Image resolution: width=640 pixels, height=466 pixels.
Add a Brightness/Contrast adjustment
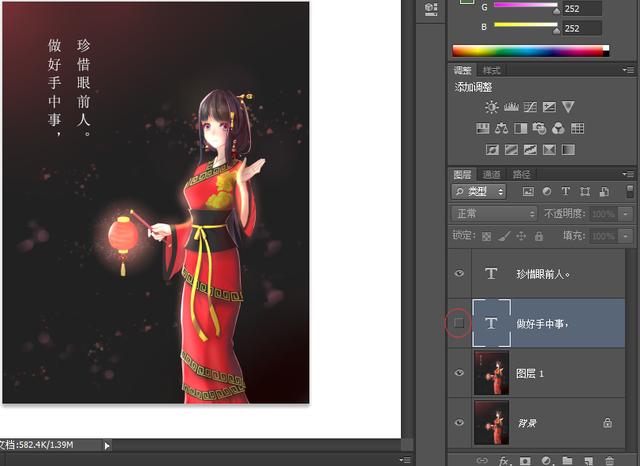(x=491, y=107)
